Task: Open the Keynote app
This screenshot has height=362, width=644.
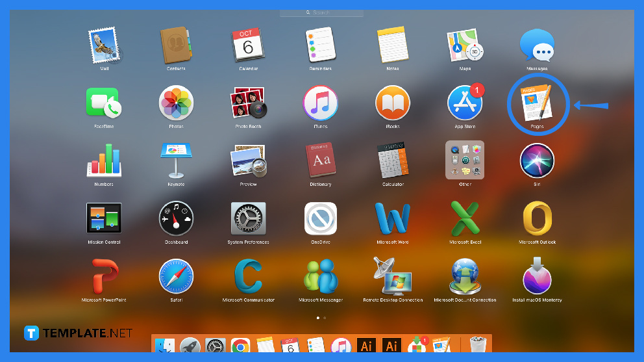Action: (176, 161)
